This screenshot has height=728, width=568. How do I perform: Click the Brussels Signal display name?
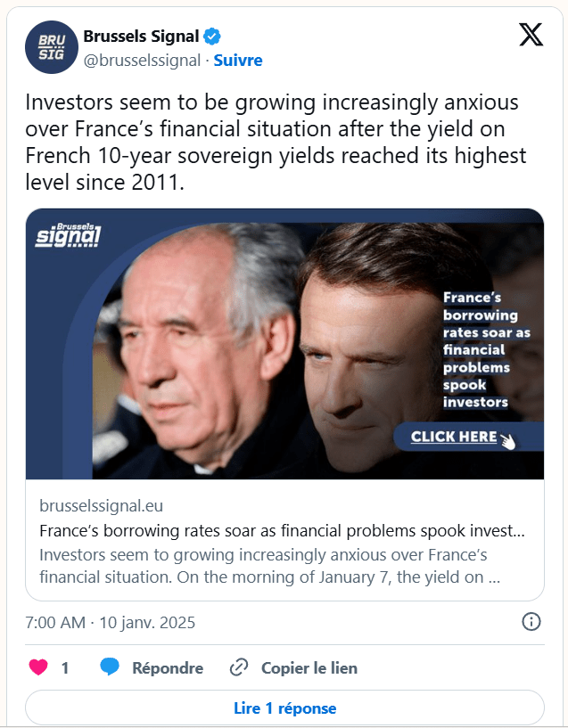[x=140, y=37]
